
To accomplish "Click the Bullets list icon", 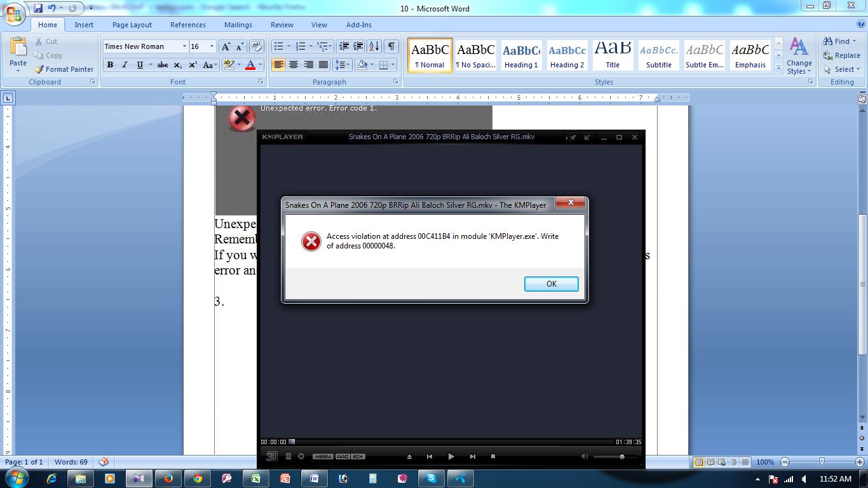I will coord(278,46).
